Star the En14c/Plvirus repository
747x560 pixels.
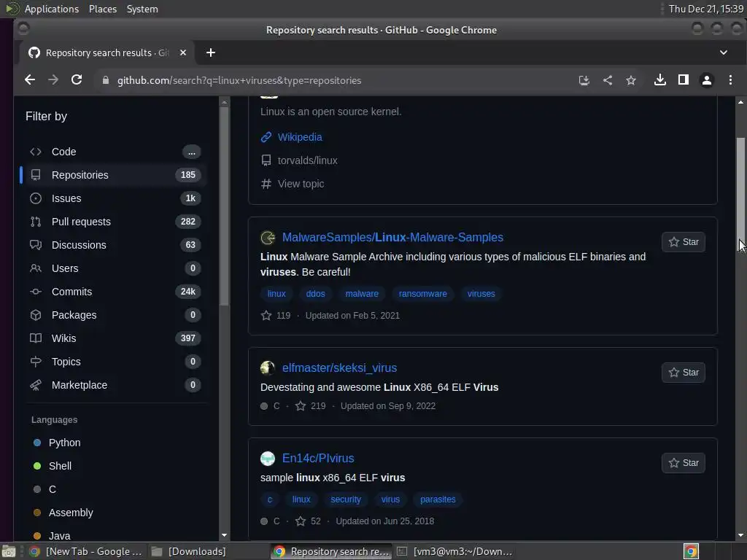[683, 463]
